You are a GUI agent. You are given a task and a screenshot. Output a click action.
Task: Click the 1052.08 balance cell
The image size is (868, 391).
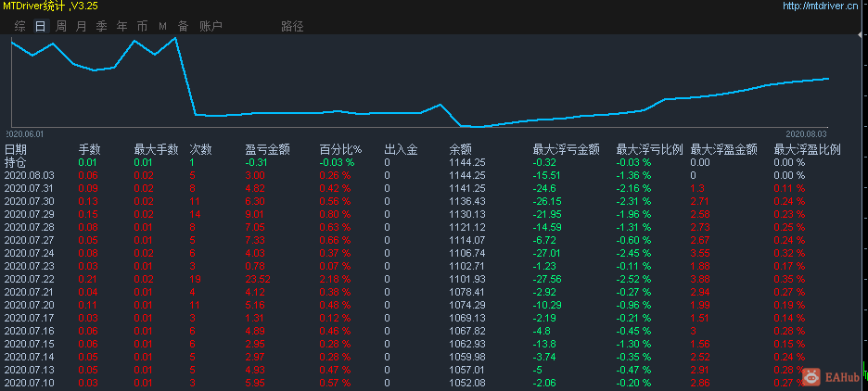tap(467, 383)
